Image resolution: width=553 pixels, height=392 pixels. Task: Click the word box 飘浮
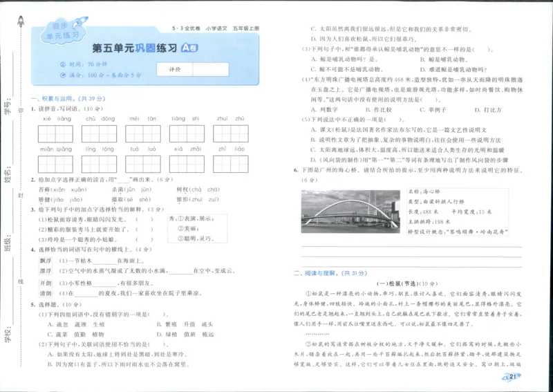coord(46,261)
